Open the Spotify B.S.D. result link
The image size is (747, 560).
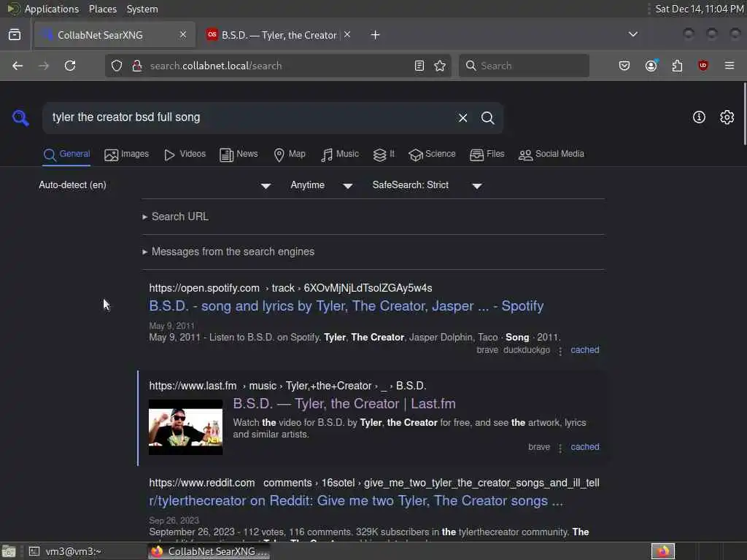tap(347, 306)
